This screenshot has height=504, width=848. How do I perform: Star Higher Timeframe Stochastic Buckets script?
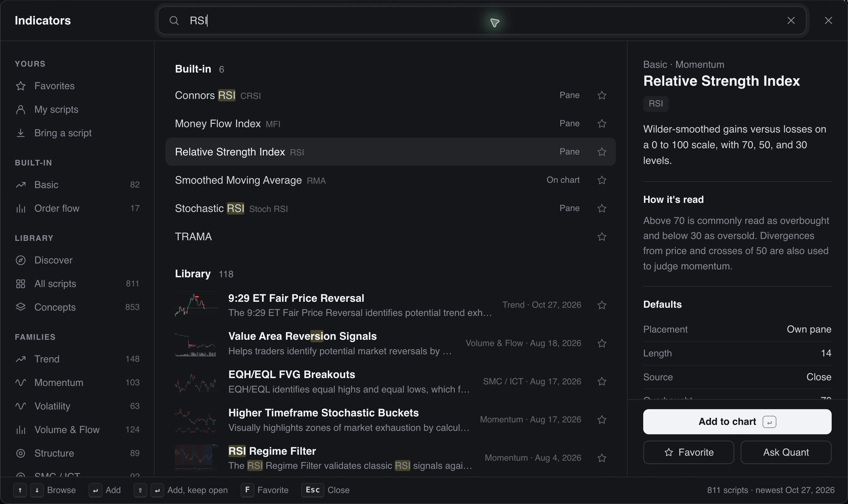[602, 420]
